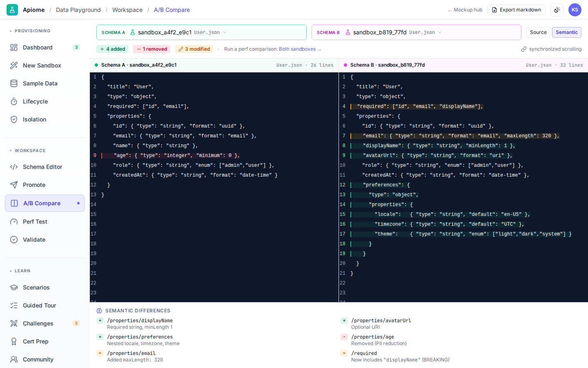Open the Promote sidebar item
The height and width of the screenshot is (368, 588).
[45, 185]
